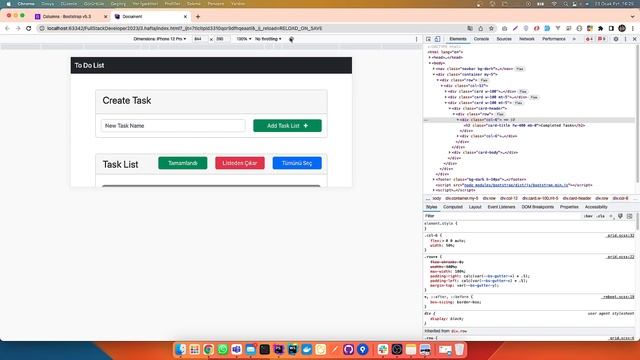
Task: Open the bootstrap.min.js script link
Action: (516, 185)
